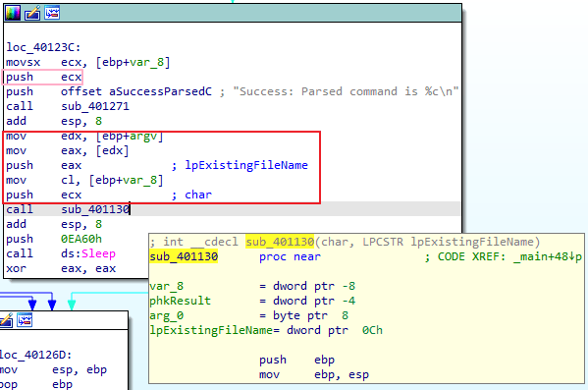
Task: Click push ebp in the tooltip
Action: pyautogui.click(x=296, y=360)
